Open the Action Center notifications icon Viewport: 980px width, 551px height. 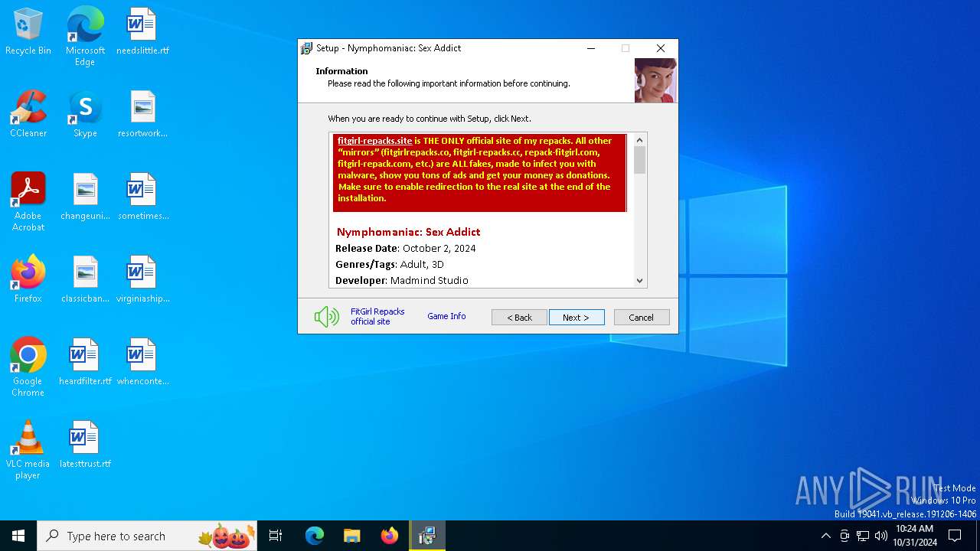pyautogui.click(x=955, y=536)
